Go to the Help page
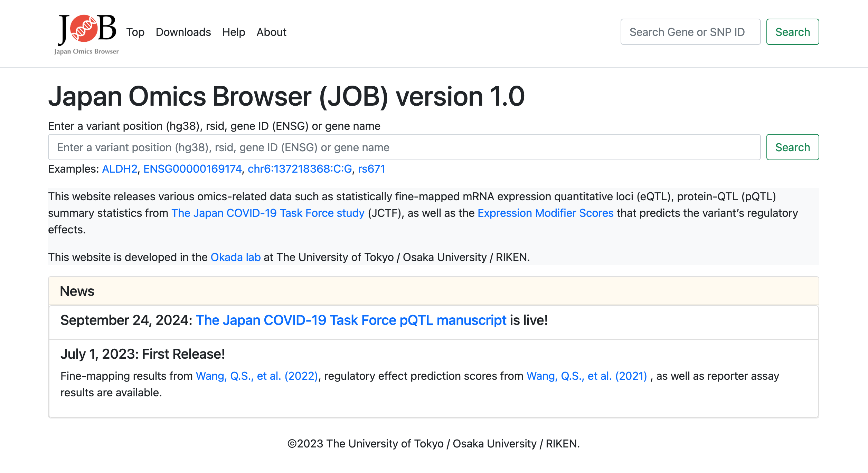868x473 pixels. tap(234, 32)
